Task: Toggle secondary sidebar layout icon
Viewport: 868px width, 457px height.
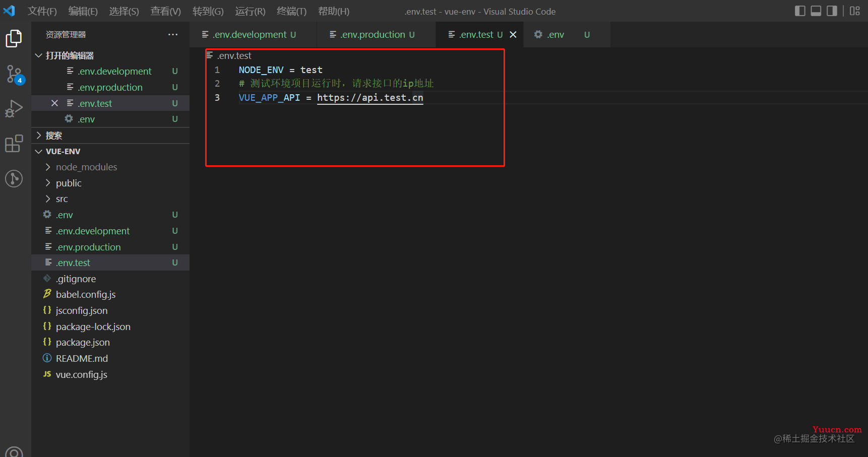Action: [x=832, y=11]
